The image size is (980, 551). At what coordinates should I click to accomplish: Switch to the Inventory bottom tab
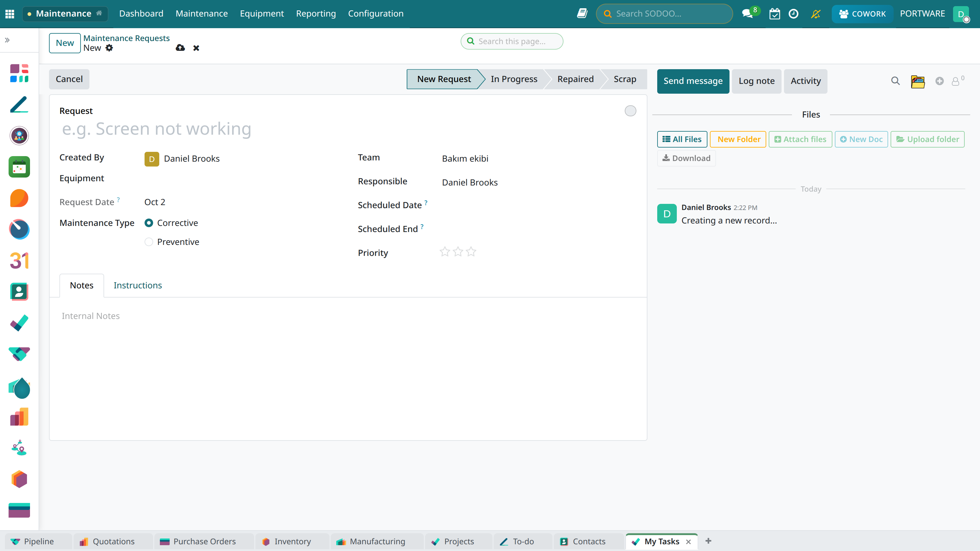coord(292,541)
